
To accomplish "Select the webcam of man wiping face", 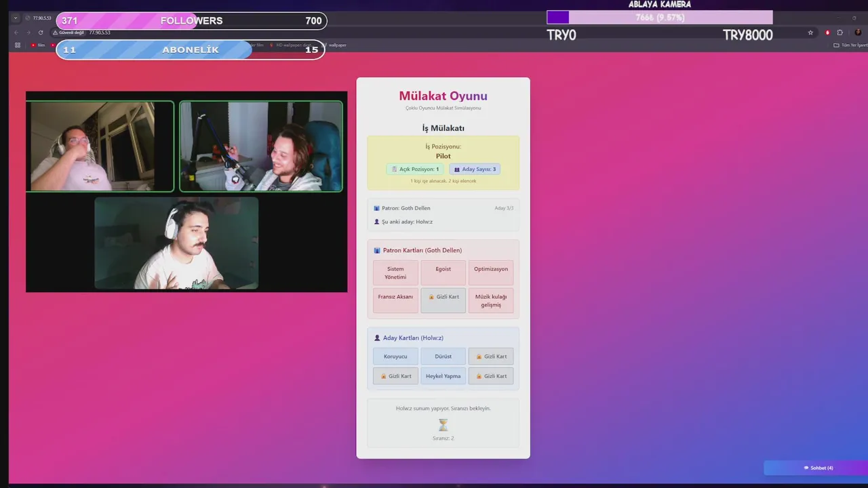I will (100, 146).
